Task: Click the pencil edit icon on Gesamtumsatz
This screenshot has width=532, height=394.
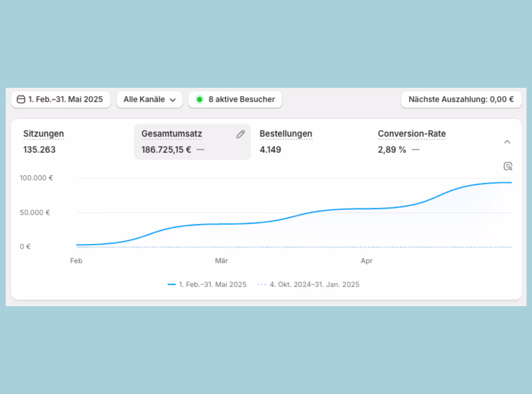Action: coord(241,134)
